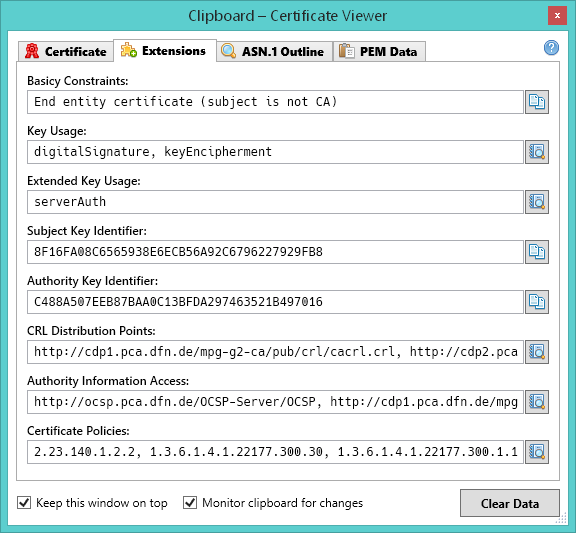Copy the Basic Constraints value
576x533 pixels.
click(537, 102)
